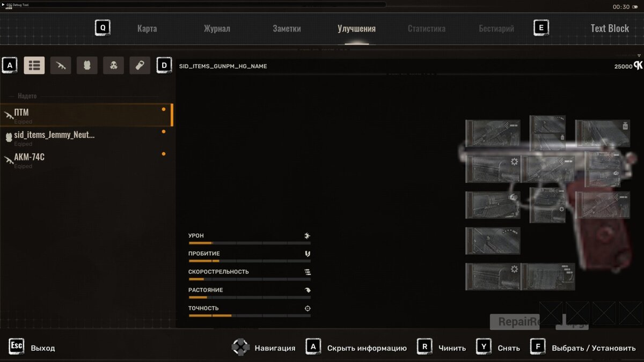Click the RepairRe... button
The width and height of the screenshot is (644, 362).
click(515, 322)
